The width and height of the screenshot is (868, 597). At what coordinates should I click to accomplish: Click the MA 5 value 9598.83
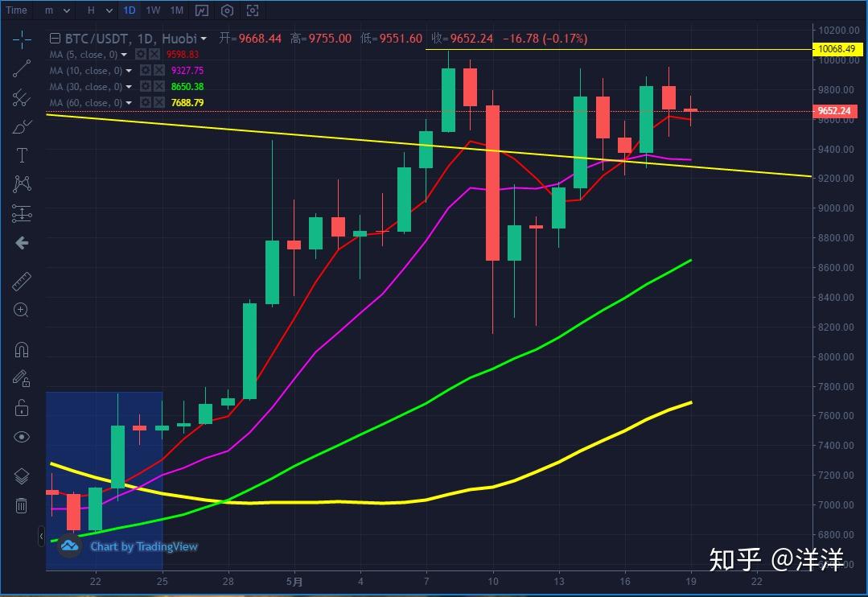pyautogui.click(x=182, y=54)
